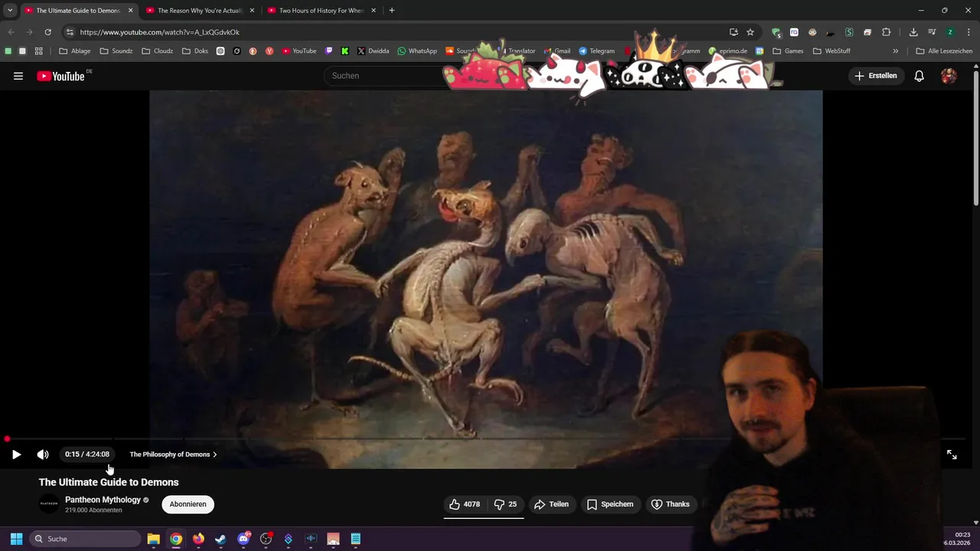Open the Gmail bookmark
This screenshot has width=980, height=551.
(557, 51)
